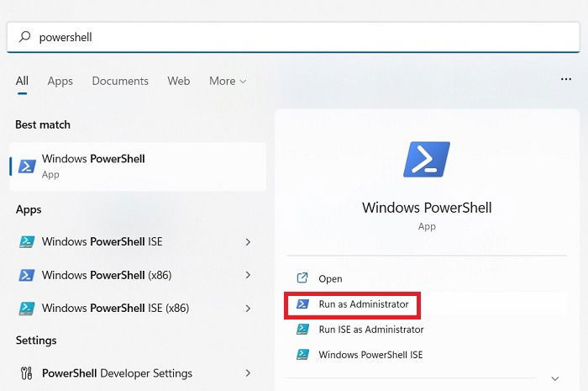The image size is (588, 391).
Task: Expand the PowerShell Developer Settings chevron
Action: (x=248, y=373)
